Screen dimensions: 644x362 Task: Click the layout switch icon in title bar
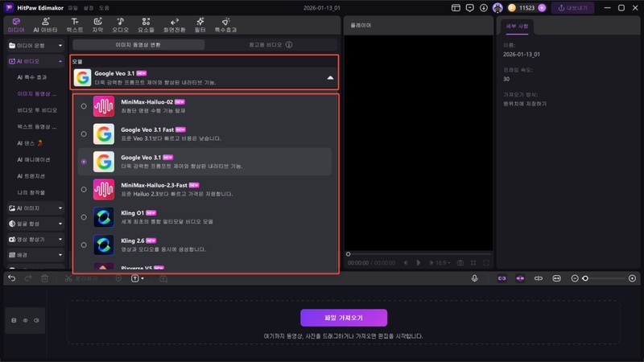coord(456,8)
